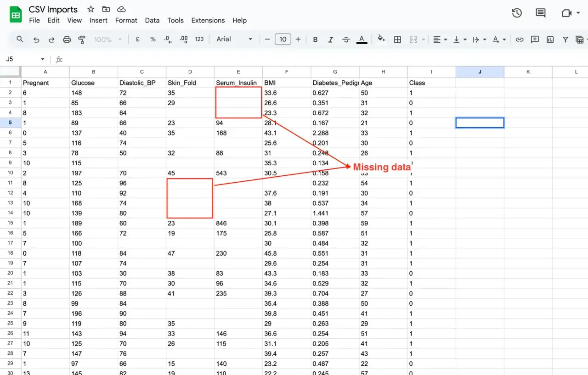The height and width of the screenshot is (375, 588).
Task: Insert a chart
Action: pos(550,39)
